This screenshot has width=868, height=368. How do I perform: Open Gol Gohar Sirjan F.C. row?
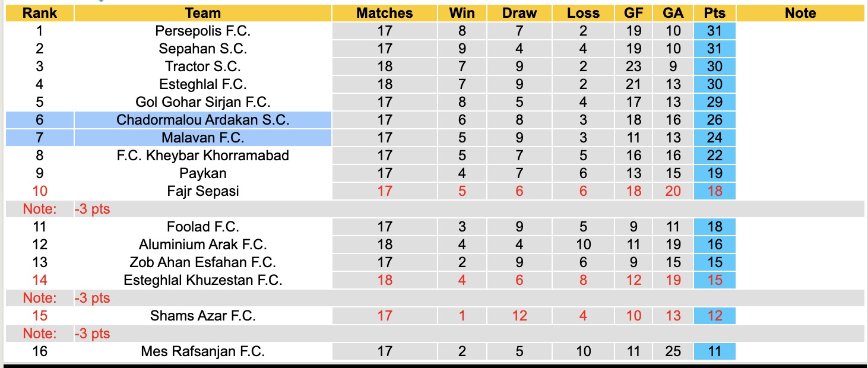202,102
